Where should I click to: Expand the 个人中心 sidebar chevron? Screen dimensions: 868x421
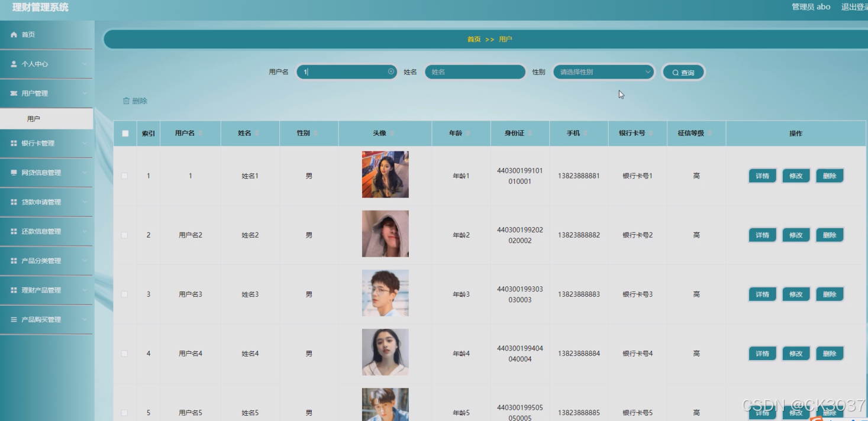tap(85, 64)
